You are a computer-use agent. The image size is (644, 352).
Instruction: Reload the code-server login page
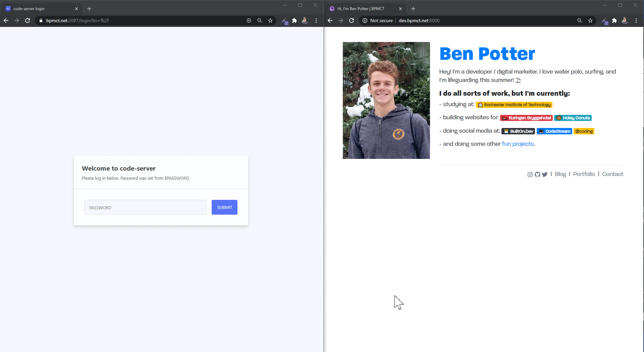pos(28,20)
